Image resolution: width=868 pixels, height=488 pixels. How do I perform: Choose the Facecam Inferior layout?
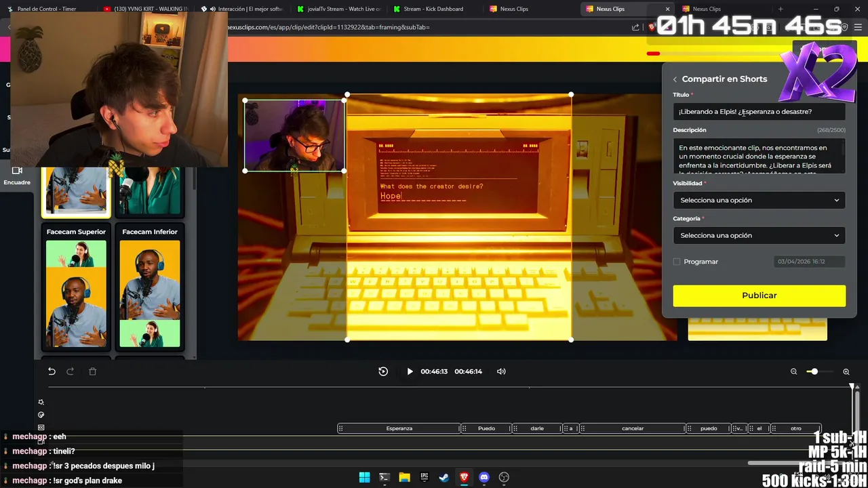pyautogui.click(x=150, y=287)
